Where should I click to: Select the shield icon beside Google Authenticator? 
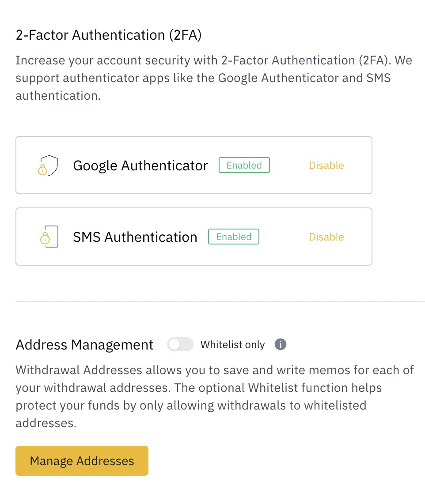[48, 165]
